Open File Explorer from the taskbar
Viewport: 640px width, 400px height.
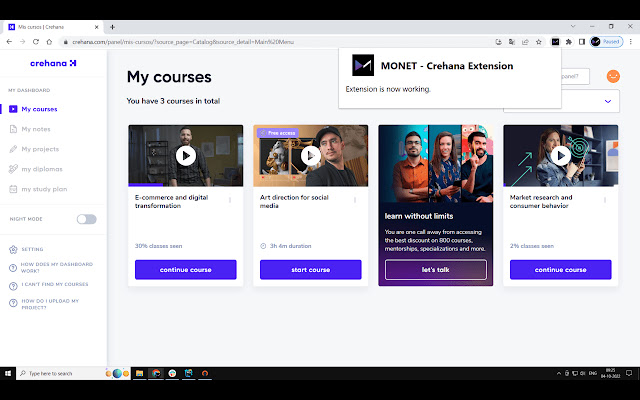pos(139,373)
